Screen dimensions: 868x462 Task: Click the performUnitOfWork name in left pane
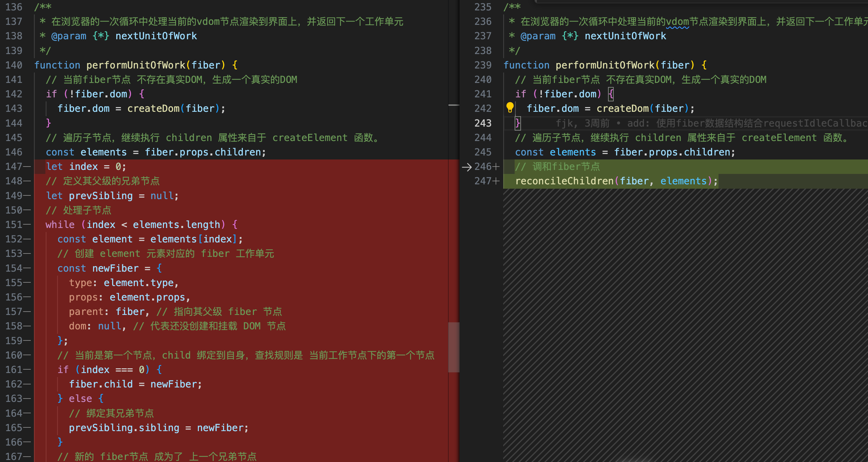coord(135,65)
